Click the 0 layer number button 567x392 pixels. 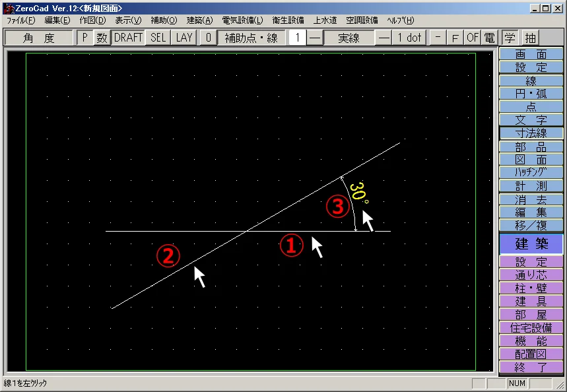pos(207,38)
